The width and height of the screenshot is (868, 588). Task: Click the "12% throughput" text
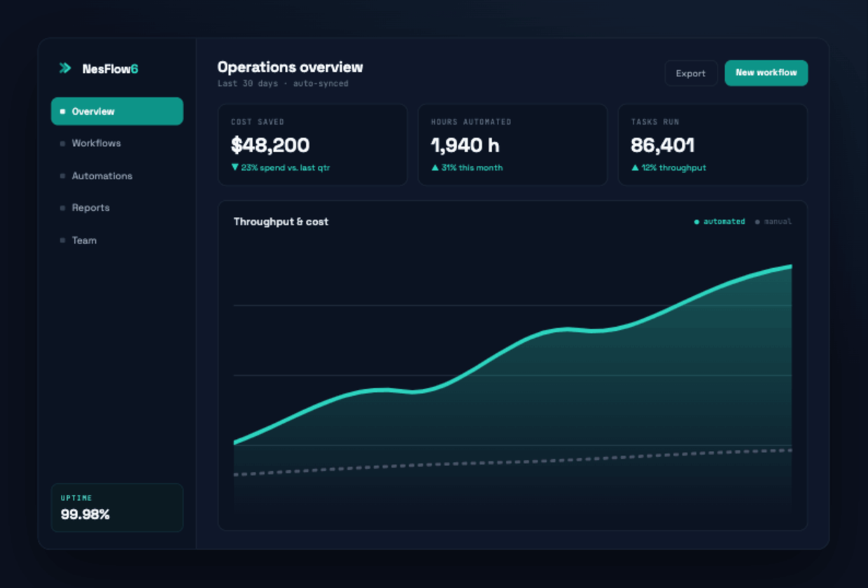click(673, 168)
